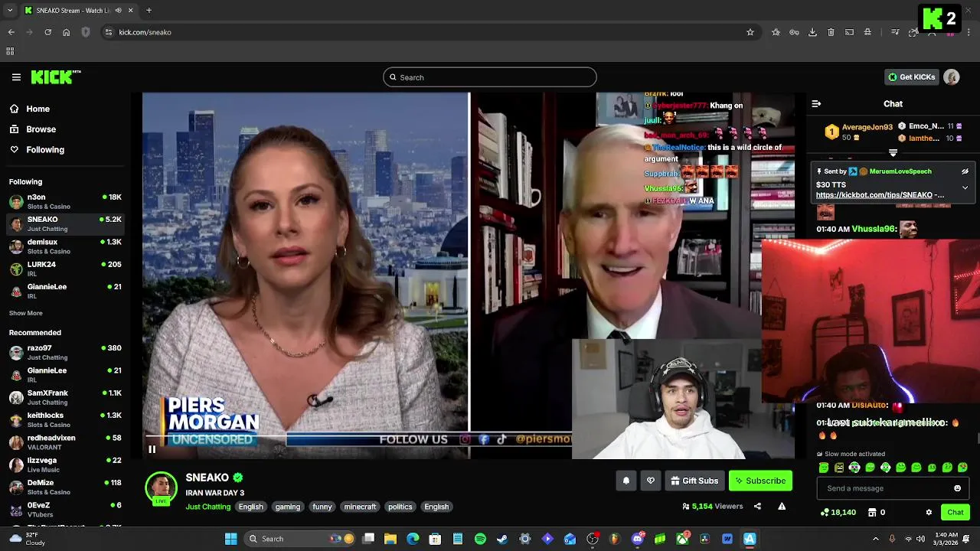Screen dimensions: 980x551
Task: Open the tab search dropdown arrow
Action: 10,11
